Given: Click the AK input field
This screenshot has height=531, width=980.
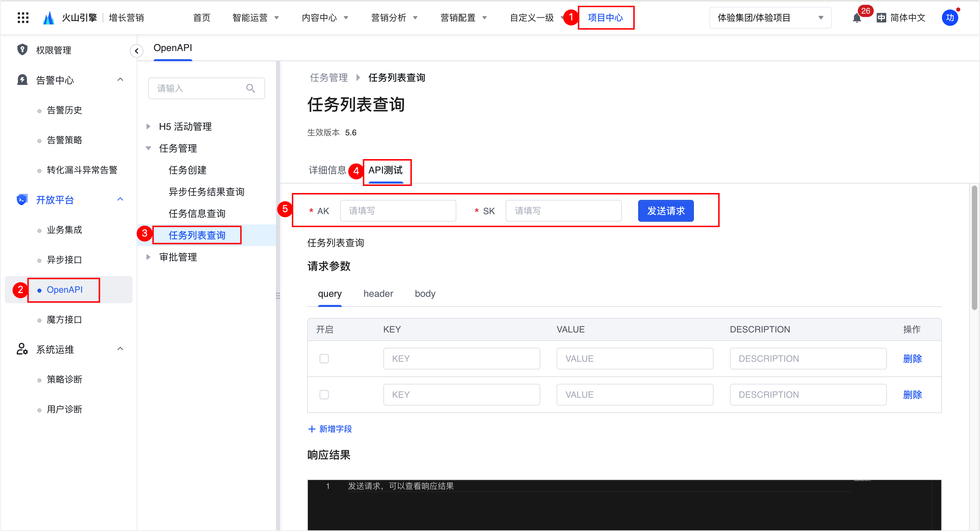Looking at the screenshot, I should (398, 210).
